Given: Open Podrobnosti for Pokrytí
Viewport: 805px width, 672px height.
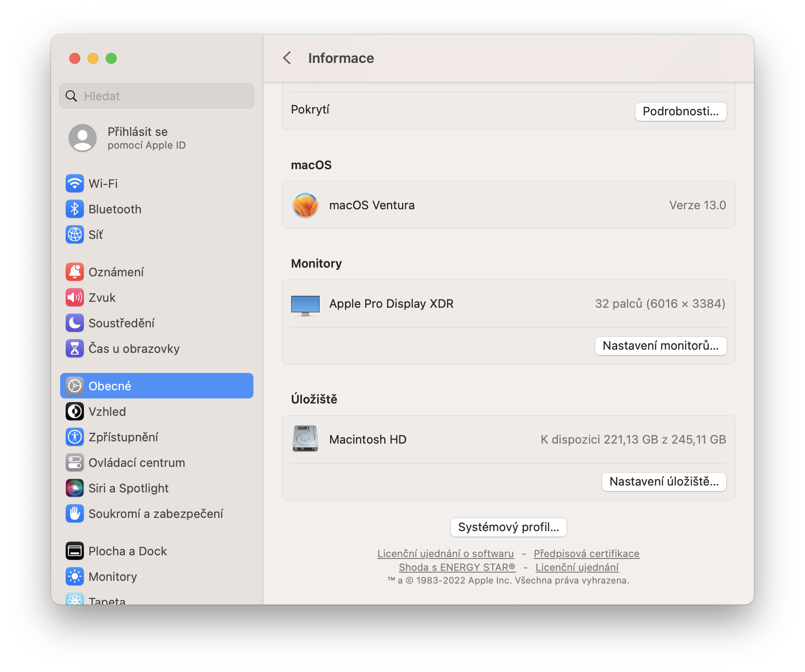Looking at the screenshot, I should click(681, 111).
